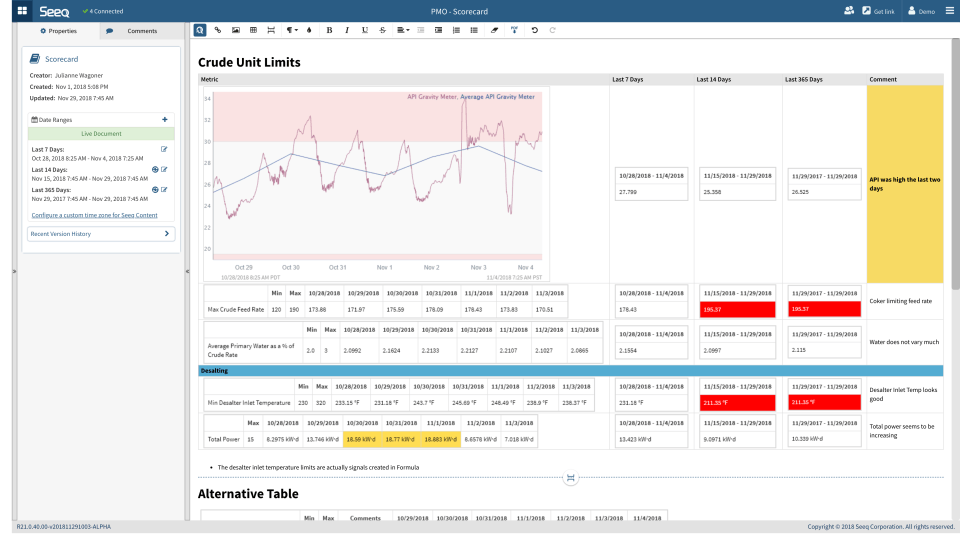Open the hamburger menu at top right
This screenshot has height=547, width=960.
[950, 10]
